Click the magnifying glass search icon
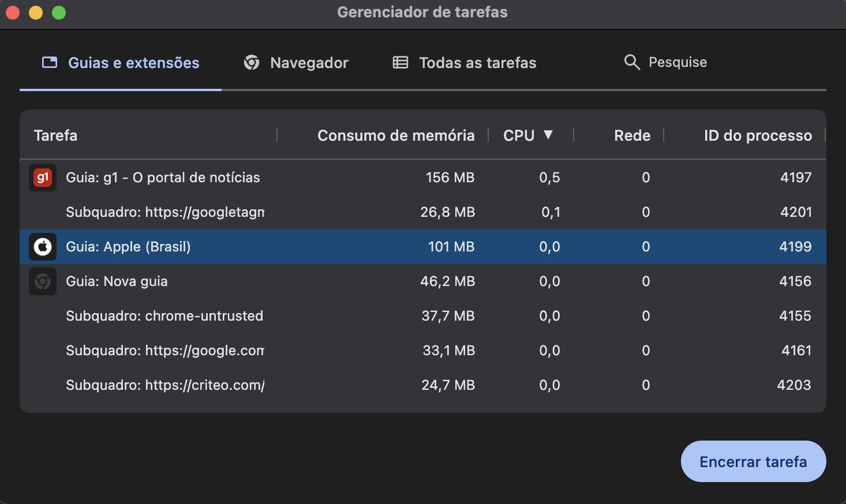 pyautogui.click(x=632, y=62)
